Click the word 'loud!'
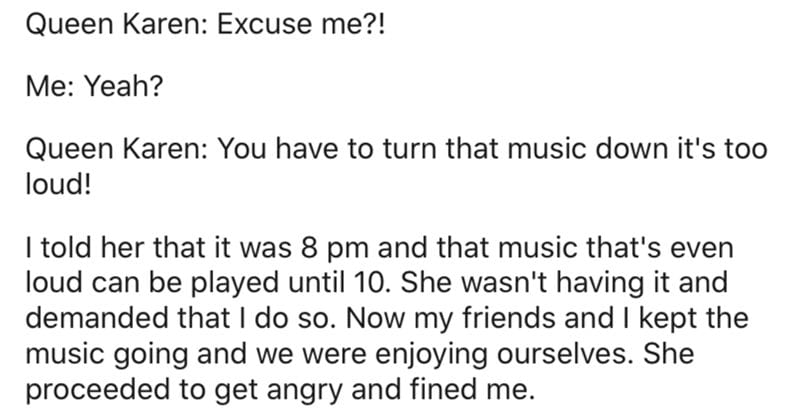This screenshot has height=418, width=800. tap(58, 184)
